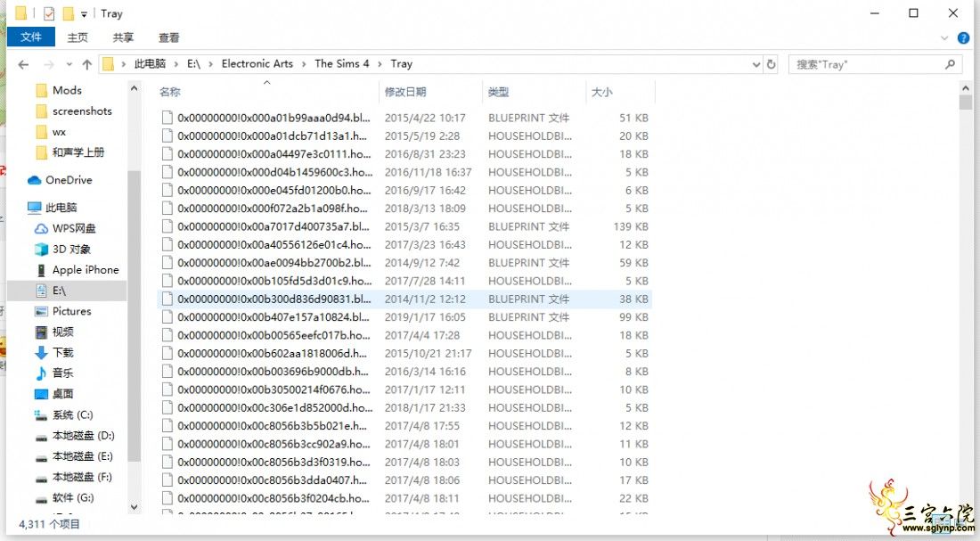
Task: Select file 0x000a01b99aaa0d94.bl... name
Action: tap(274, 118)
